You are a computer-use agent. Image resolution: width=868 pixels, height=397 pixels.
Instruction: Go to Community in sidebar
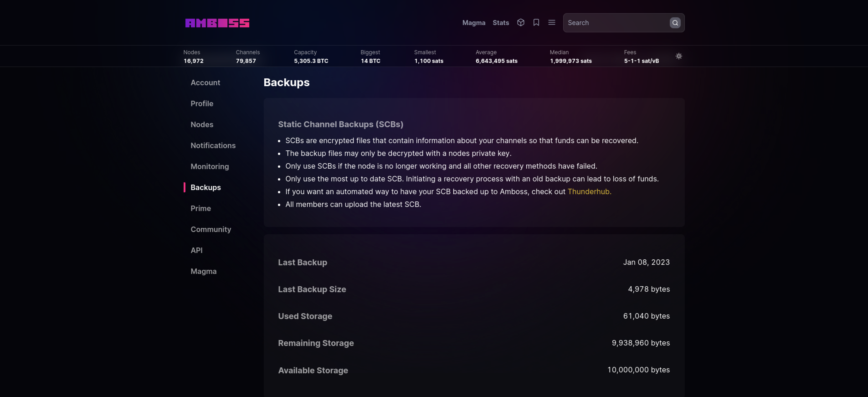(x=211, y=229)
